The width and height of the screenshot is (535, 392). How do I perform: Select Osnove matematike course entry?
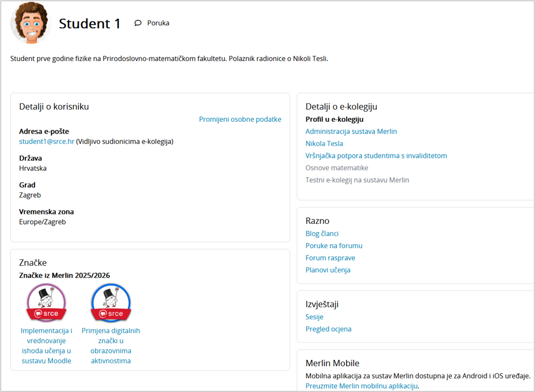[x=337, y=168]
